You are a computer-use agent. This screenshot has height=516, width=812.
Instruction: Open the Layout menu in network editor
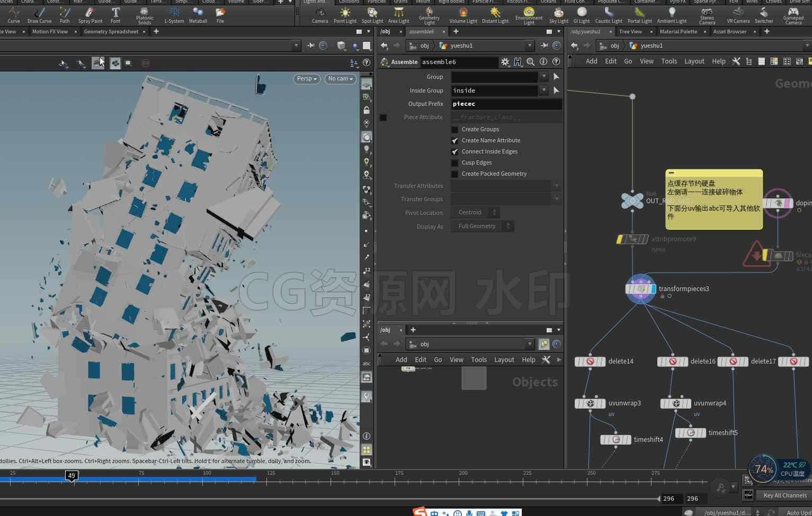(x=694, y=61)
